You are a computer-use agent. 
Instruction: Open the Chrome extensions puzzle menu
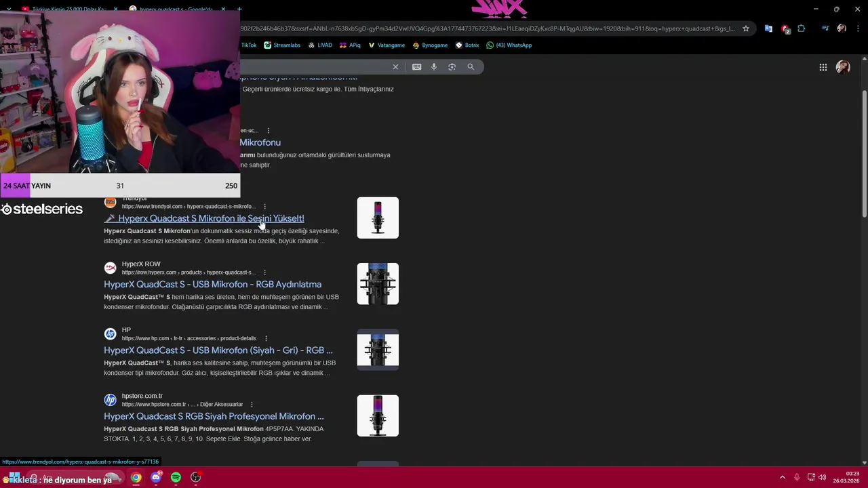802,28
